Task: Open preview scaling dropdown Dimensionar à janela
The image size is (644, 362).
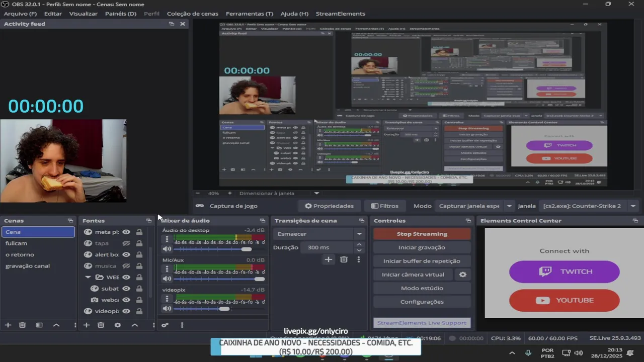Action: coord(279,193)
